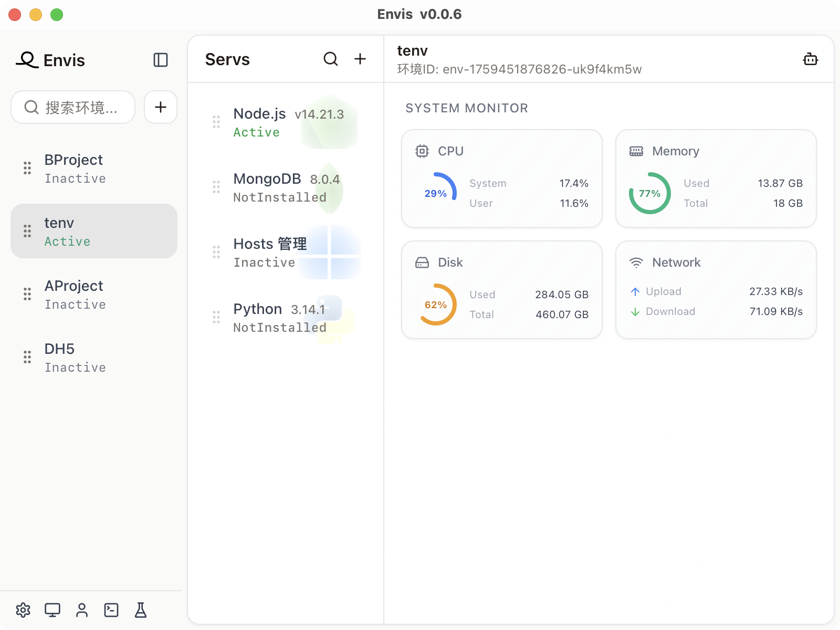Viewport: 840px width, 630px height.
Task: Click the flask lab icon
Action: pyautogui.click(x=141, y=610)
